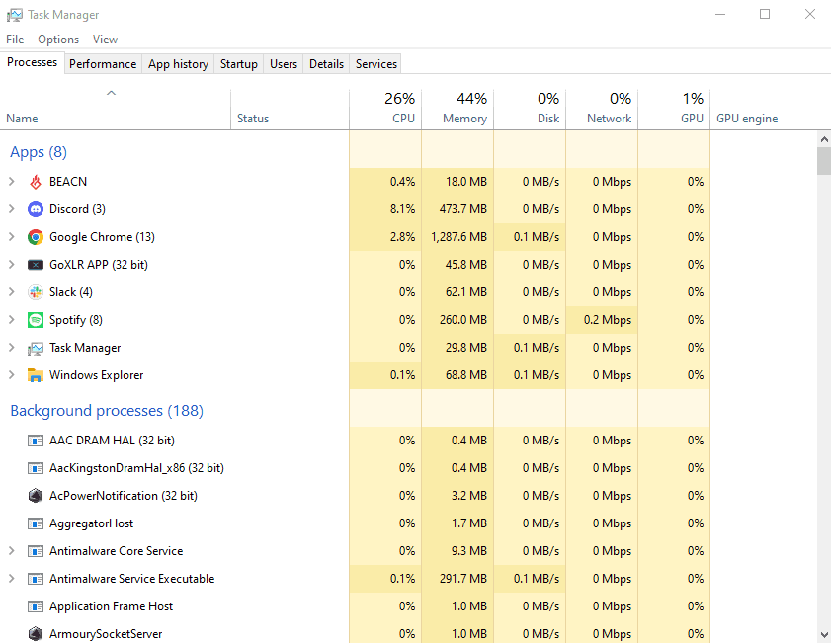Select the Discord icon in Apps list
This screenshot has width=831, height=644.
tap(36, 209)
